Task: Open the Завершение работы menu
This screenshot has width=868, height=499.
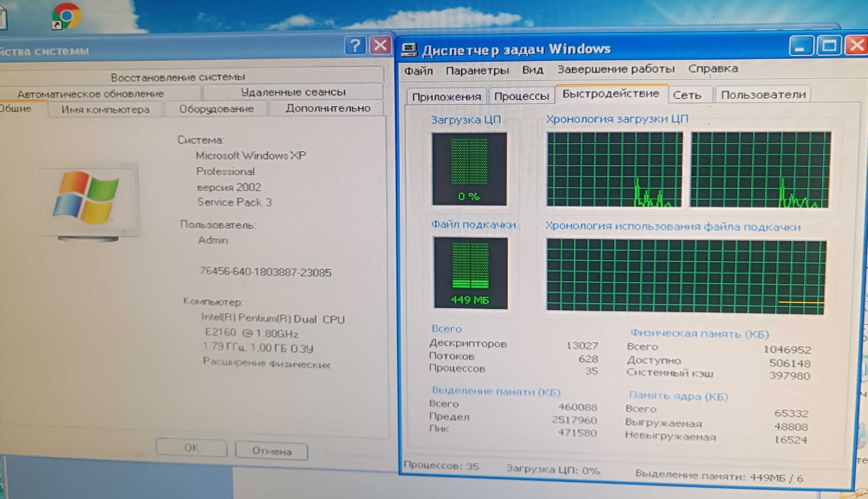Action: click(616, 69)
